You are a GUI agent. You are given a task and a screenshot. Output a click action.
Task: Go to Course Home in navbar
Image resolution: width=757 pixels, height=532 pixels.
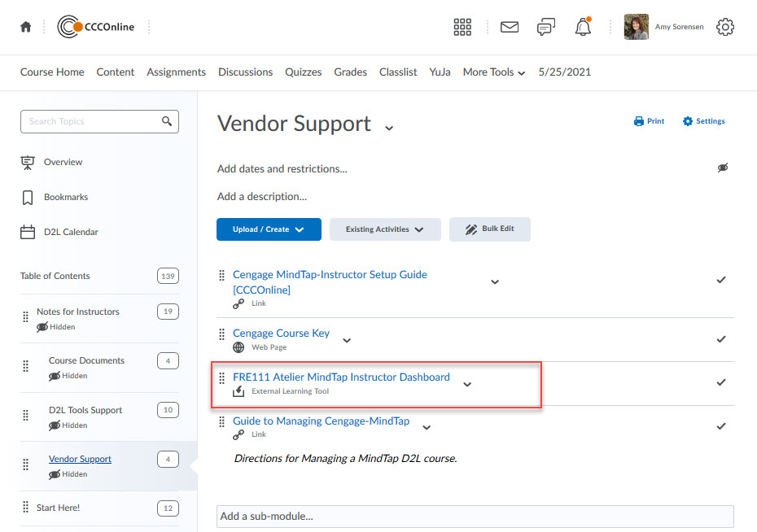(52, 72)
